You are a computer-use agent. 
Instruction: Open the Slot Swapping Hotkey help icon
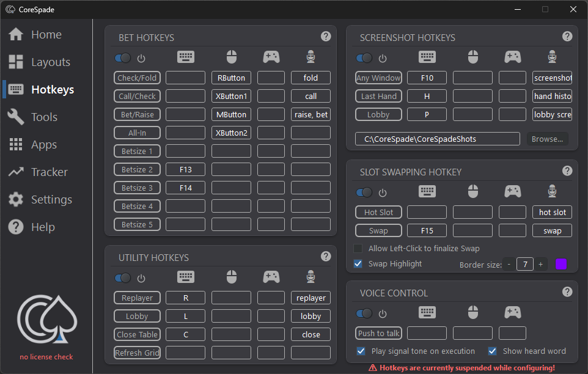coord(567,171)
